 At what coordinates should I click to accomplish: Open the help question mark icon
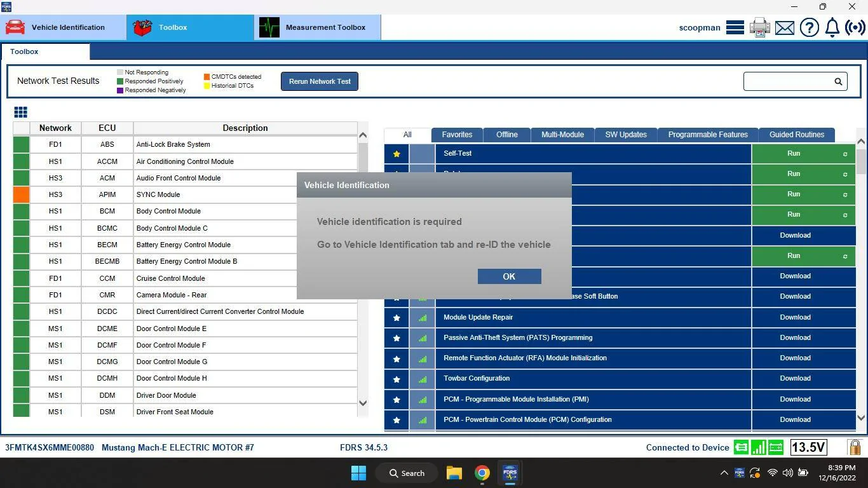(x=810, y=27)
